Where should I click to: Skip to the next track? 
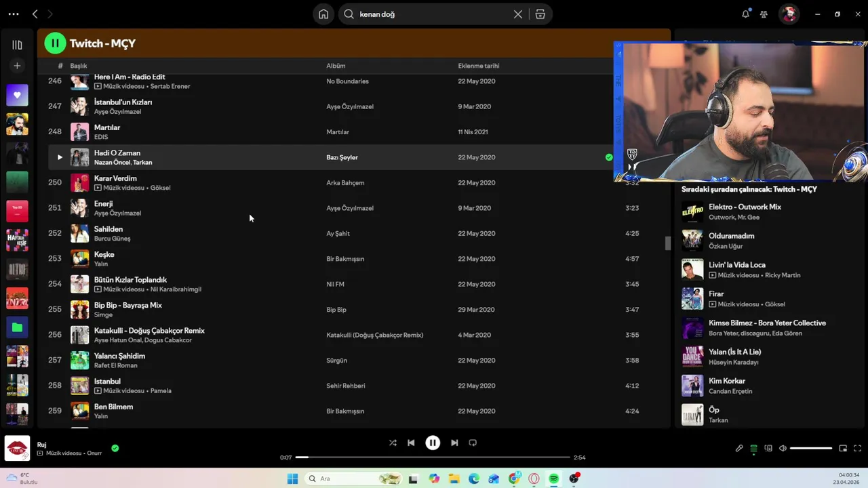pyautogui.click(x=454, y=443)
